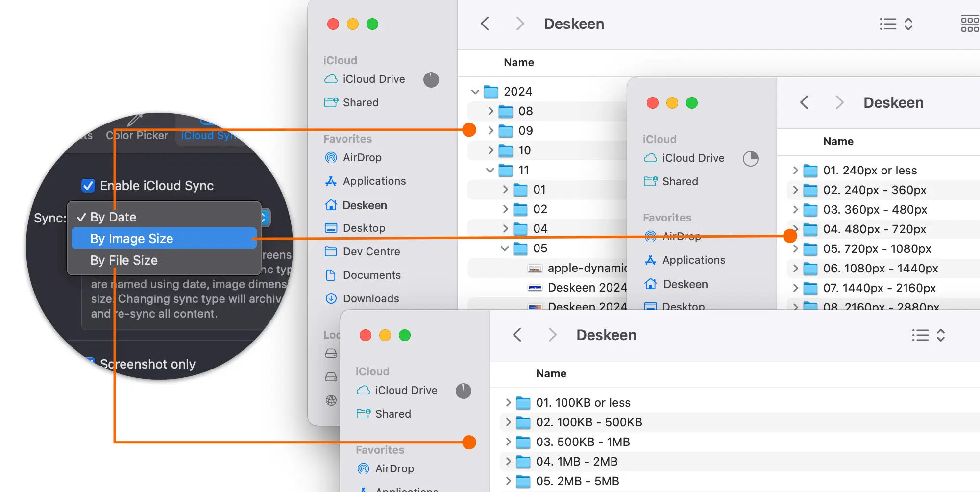
Task: Open Documents in the sidebar
Action: pos(363,275)
